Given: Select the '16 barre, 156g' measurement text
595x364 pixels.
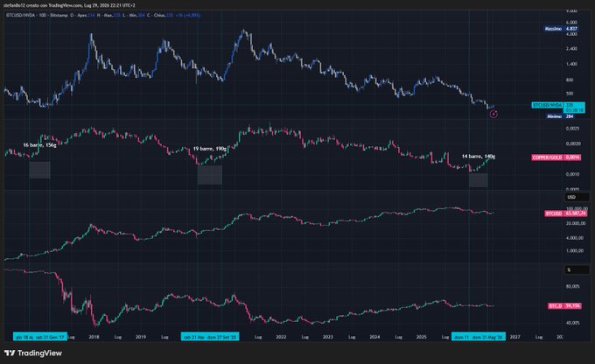Looking at the screenshot, I should pos(39,145).
